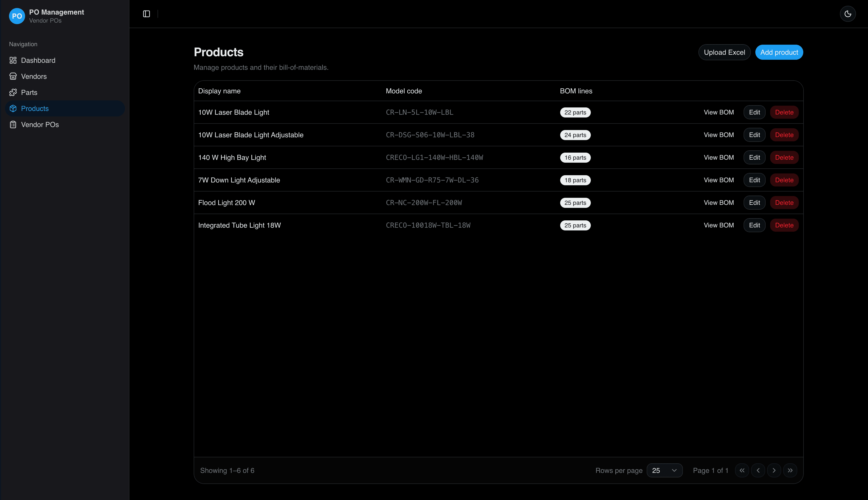Click product name Flood Light 200 W

coord(227,203)
